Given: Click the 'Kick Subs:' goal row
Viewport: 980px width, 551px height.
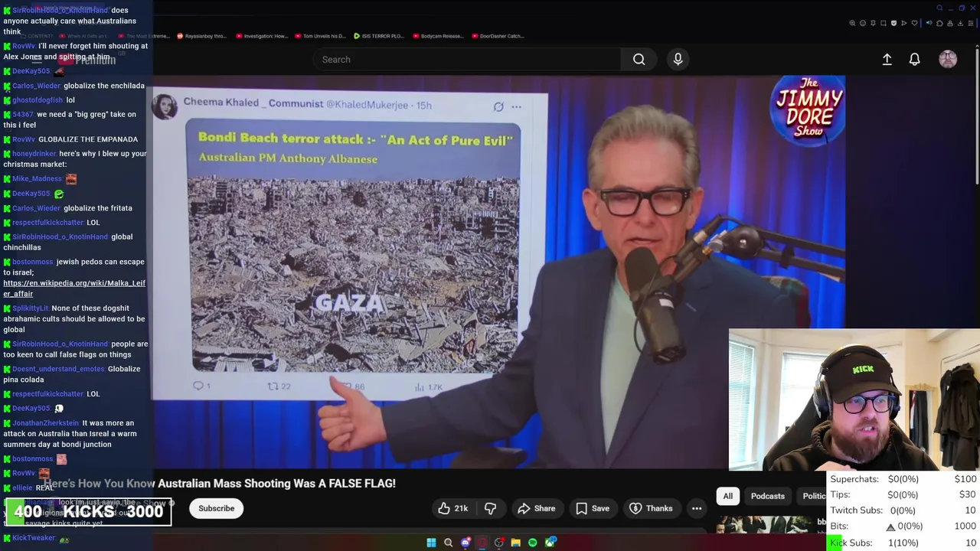Looking at the screenshot, I should pyautogui.click(x=903, y=543).
